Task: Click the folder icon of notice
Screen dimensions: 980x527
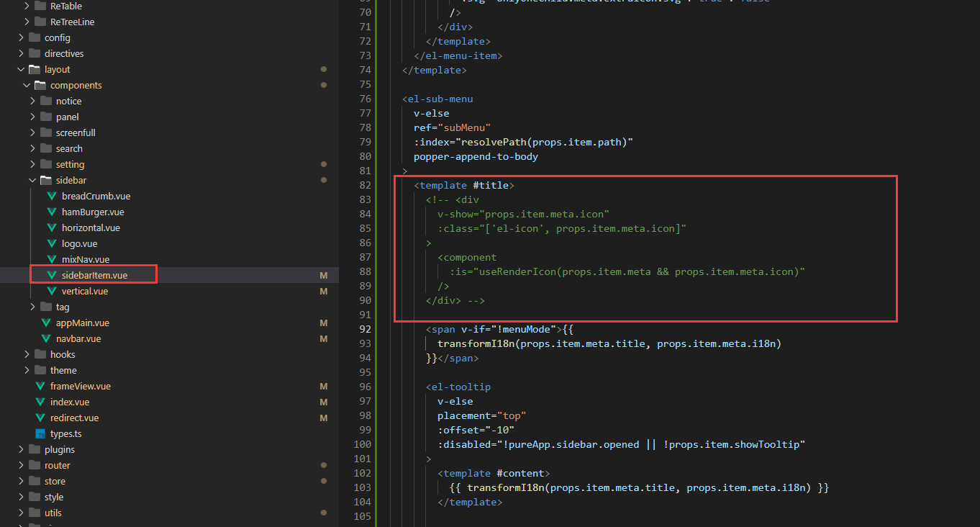Action: point(45,101)
